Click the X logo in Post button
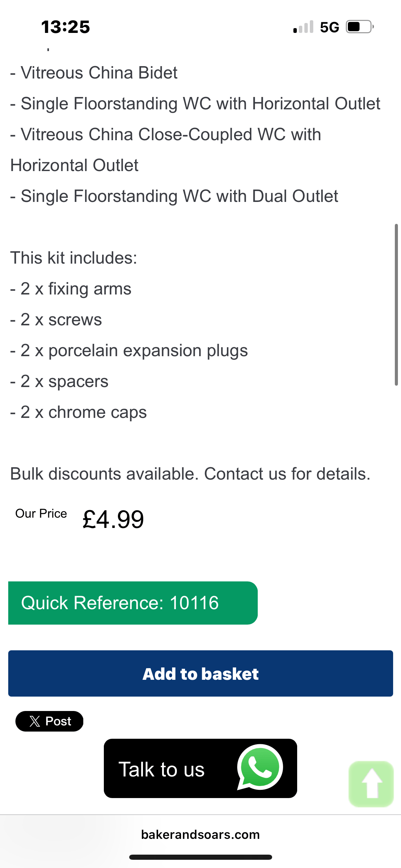Image resolution: width=401 pixels, height=868 pixels. coord(35,721)
